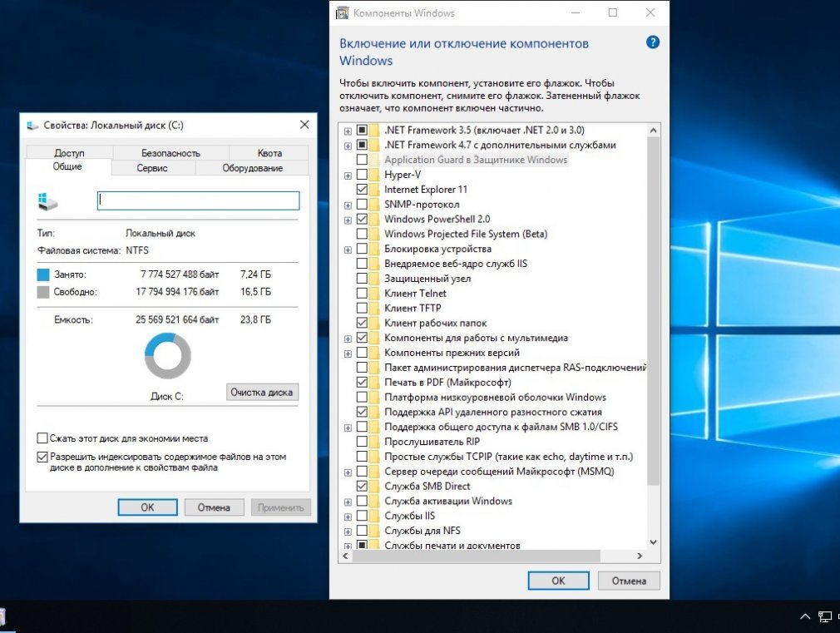
Task: Click folder icon of Прослушиватель RIP
Action: tap(374, 442)
